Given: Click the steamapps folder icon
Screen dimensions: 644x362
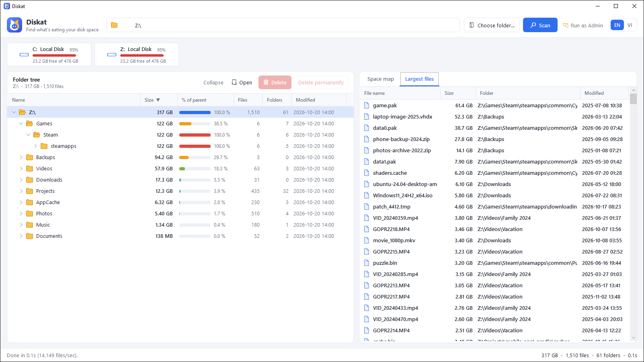Looking at the screenshot, I should click(44, 146).
